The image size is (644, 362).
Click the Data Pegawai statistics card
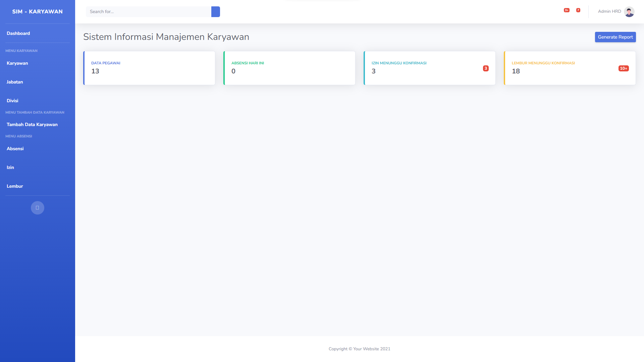click(149, 68)
